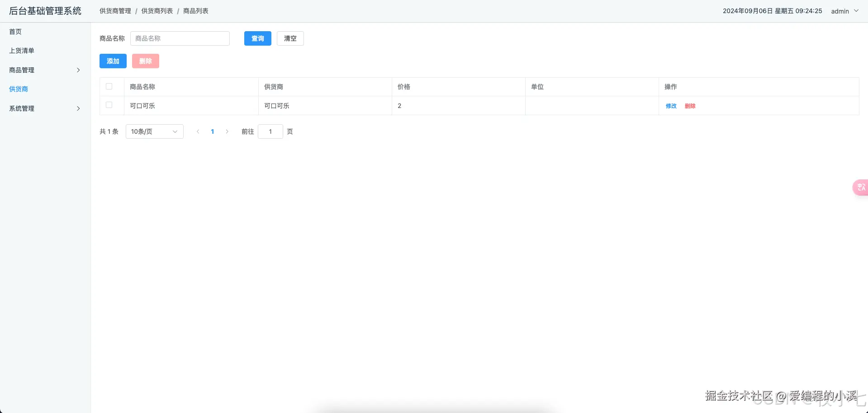Click the 查询 search button

[257, 38]
